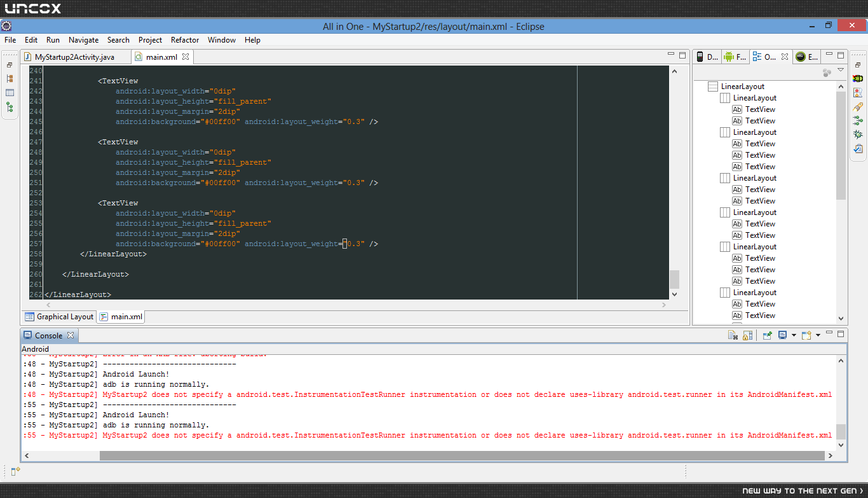The image size is (868, 498).
Task: Click the Outline scroll down arrow
Action: point(841,319)
